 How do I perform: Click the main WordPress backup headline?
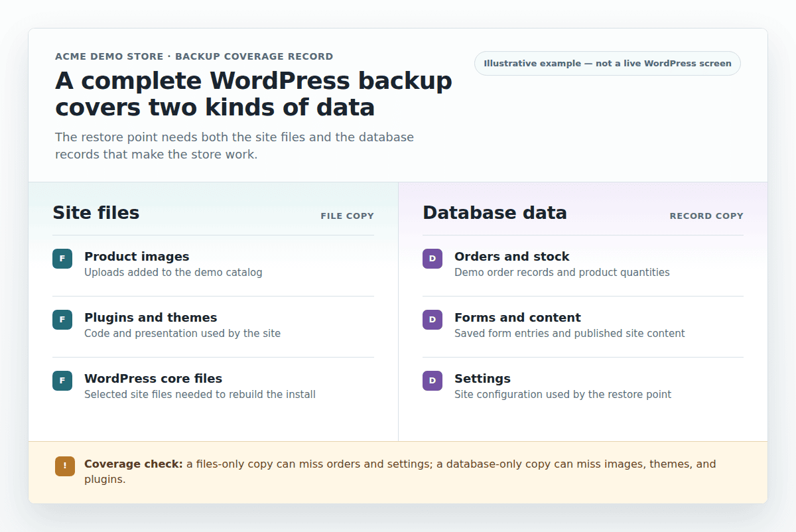point(253,94)
